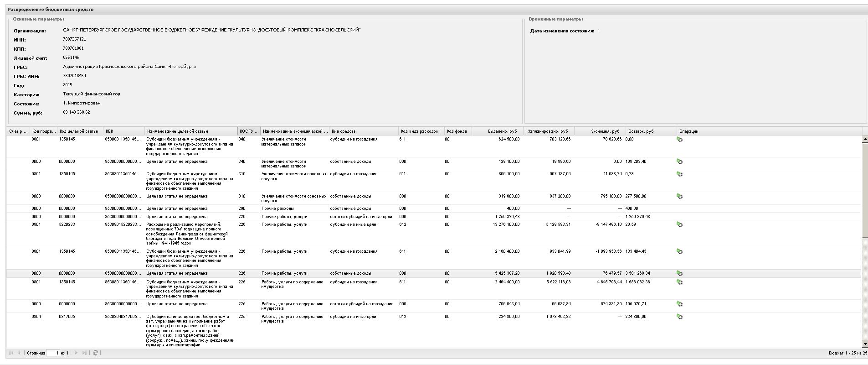
Task: Click target article code 5220233
Action: click(x=67, y=224)
